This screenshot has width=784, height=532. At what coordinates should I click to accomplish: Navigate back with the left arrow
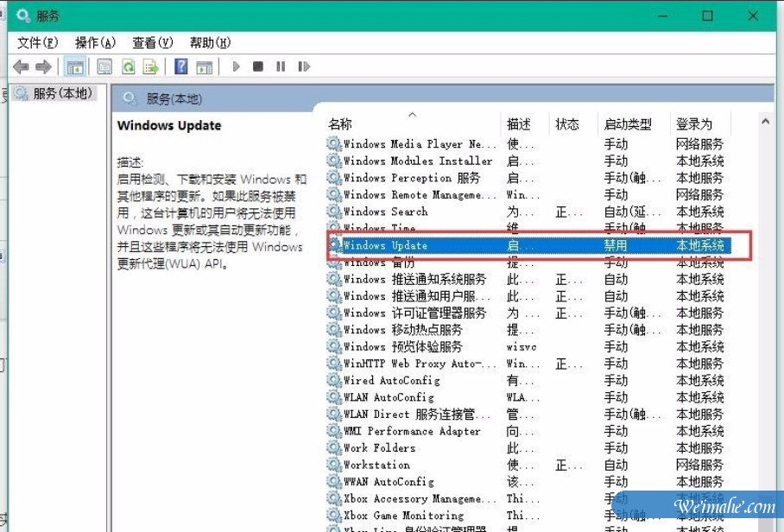pyautogui.click(x=21, y=66)
